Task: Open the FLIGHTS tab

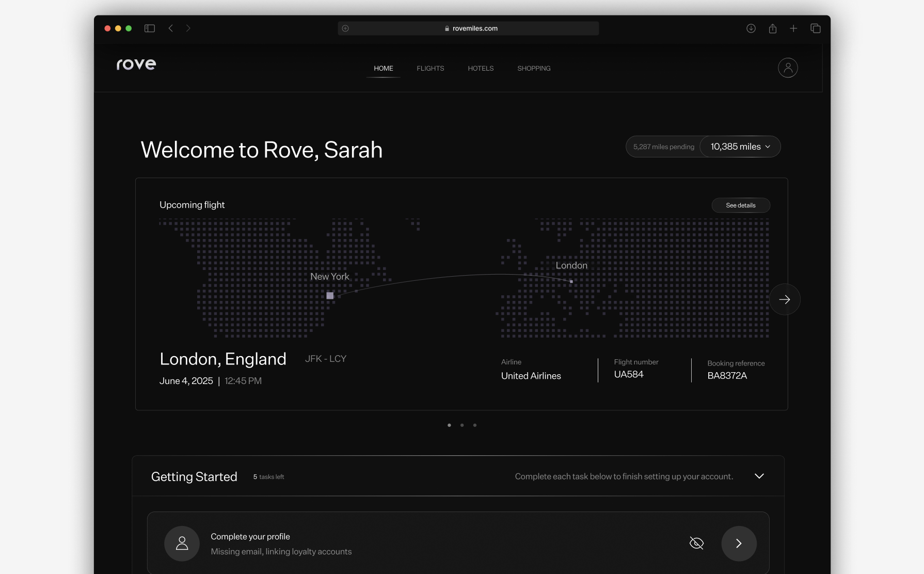Action: click(x=431, y=68)
